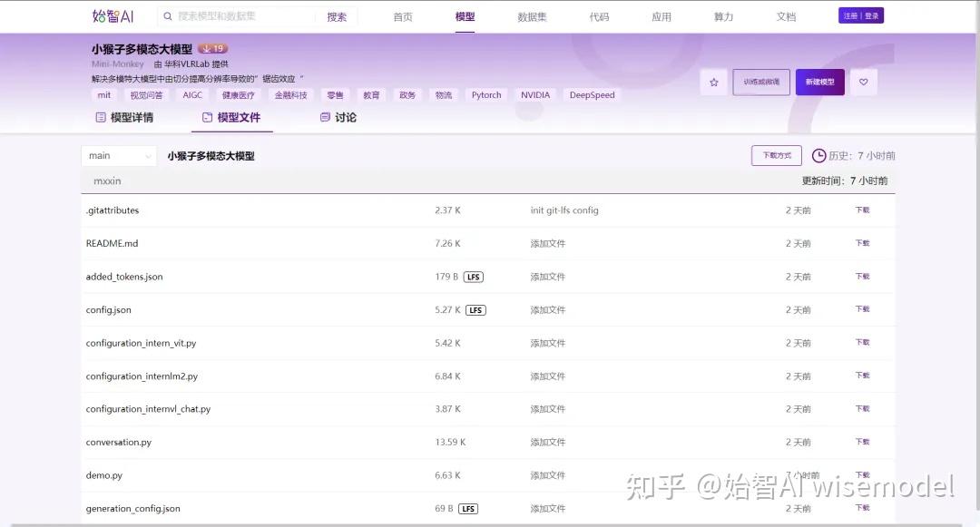Select the star icon to favorite the model
Image resolution: width=980 pixels, height=527 pixels.
click(x=714, y=82)
